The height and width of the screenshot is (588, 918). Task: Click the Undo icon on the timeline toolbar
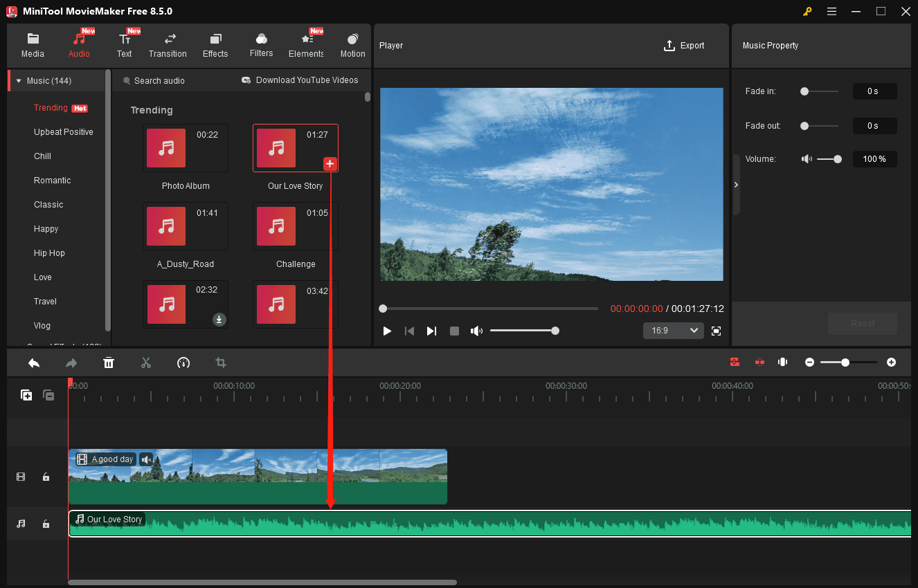pos(33,362)
